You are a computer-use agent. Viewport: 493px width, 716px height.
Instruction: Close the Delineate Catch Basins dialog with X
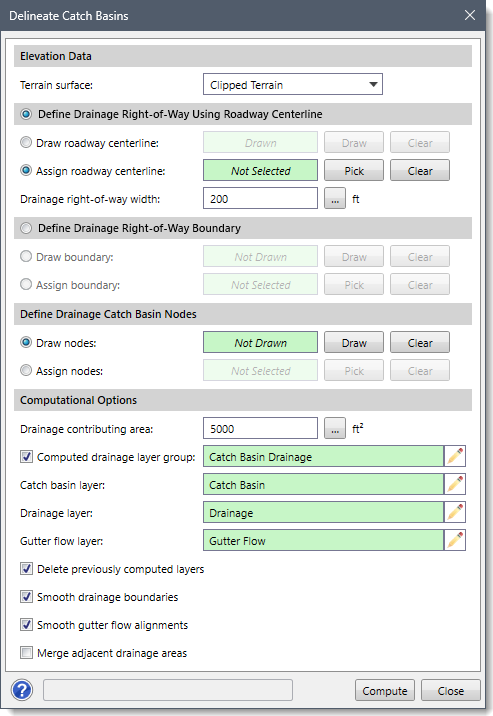point(470,15)
